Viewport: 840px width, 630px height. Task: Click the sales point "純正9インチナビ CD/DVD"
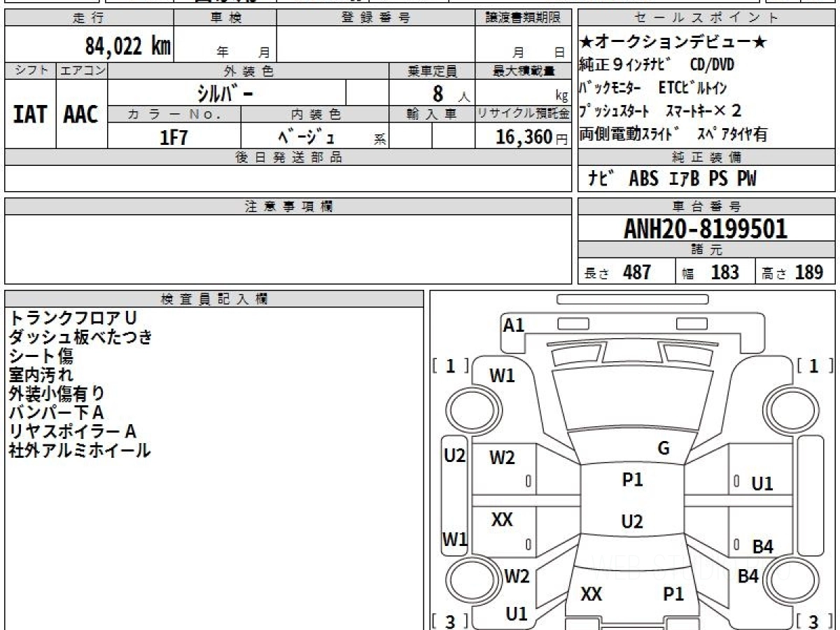pyautogui.click(x=657, y=65)
